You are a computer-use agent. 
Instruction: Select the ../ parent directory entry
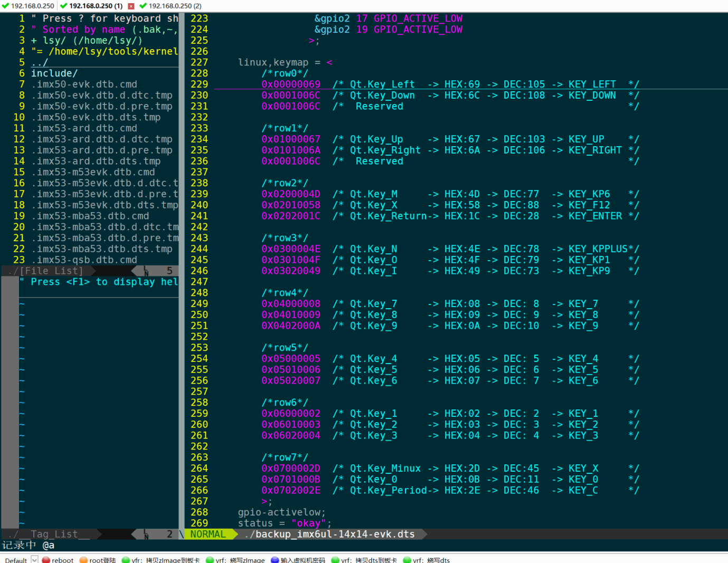pyautogui.click(x=39, y=62)
